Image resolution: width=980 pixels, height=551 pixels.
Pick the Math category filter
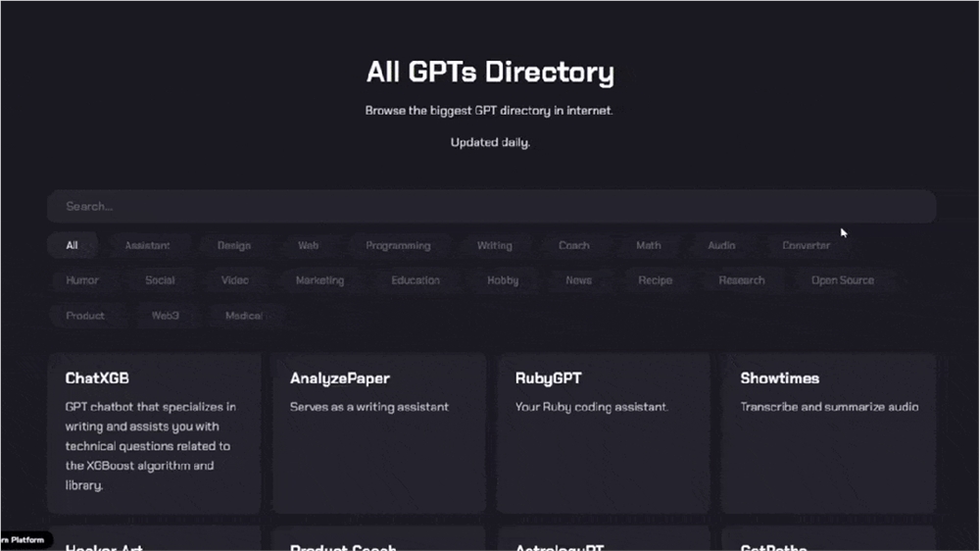pyautogui.click(x=648, y=245)
